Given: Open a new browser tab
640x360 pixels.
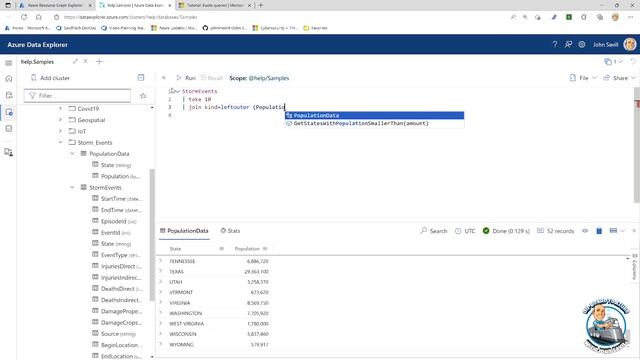Looking at the screenshot, I should coord(260,5).
